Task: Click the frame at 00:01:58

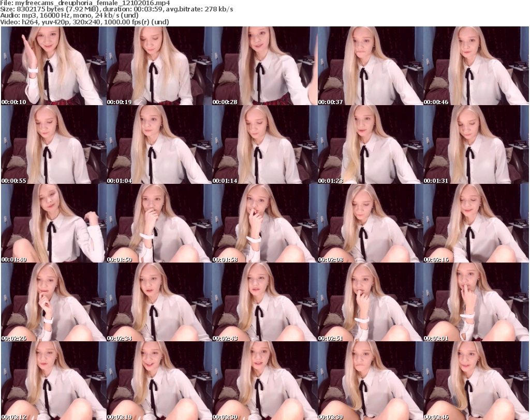Action: tap(264, 223)
